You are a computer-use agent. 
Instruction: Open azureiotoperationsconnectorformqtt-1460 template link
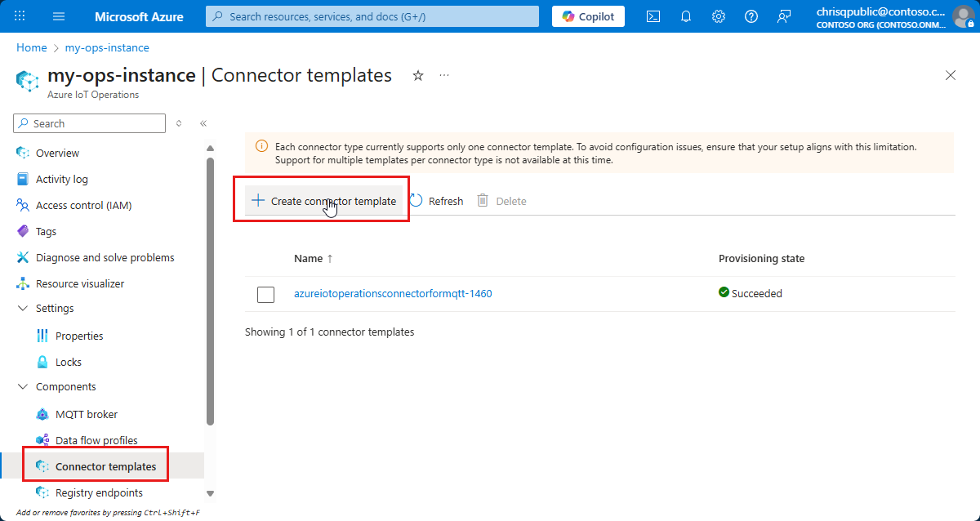(393, 293)
